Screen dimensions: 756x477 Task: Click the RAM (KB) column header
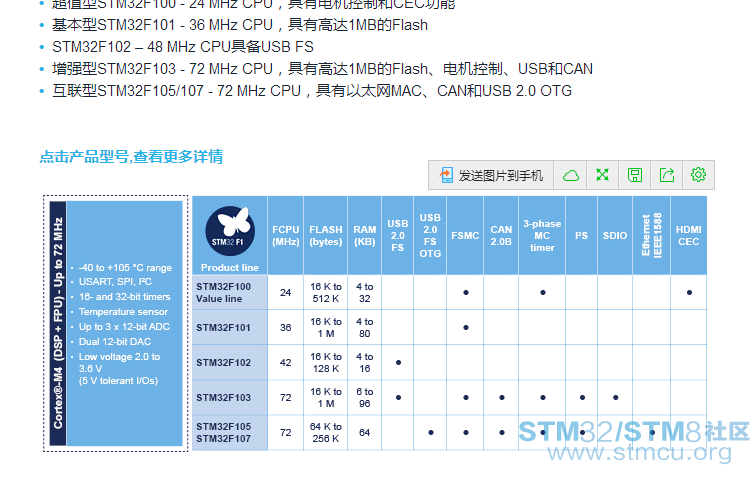tap(364, 235)
